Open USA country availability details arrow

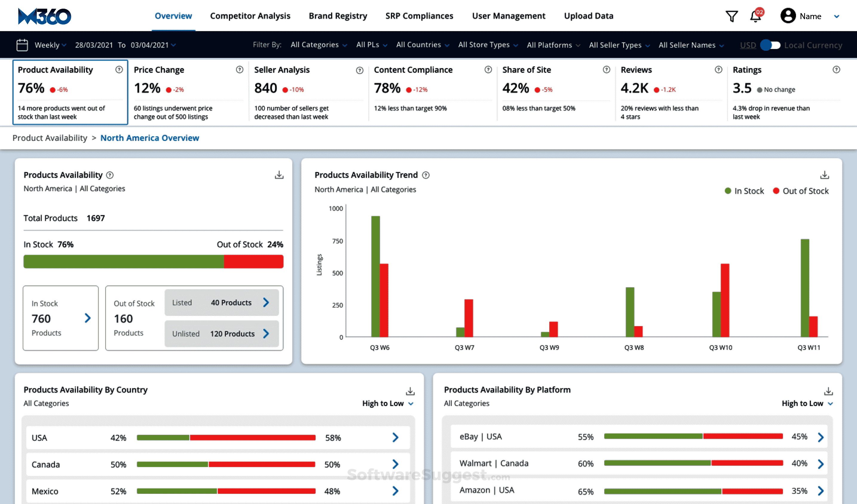click(395, 438)
